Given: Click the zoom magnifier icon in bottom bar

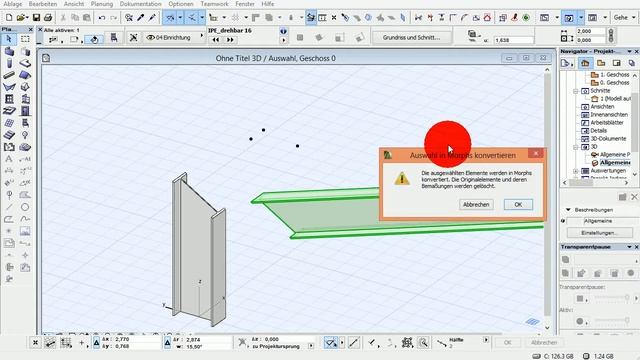Looking at the screenshot, I should click(x=423, y=343).
